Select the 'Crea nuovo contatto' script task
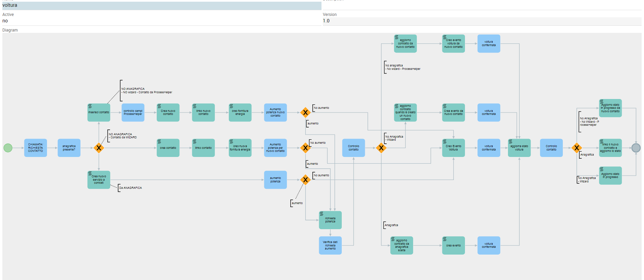The image size is (644, 280). pos(168,113)
